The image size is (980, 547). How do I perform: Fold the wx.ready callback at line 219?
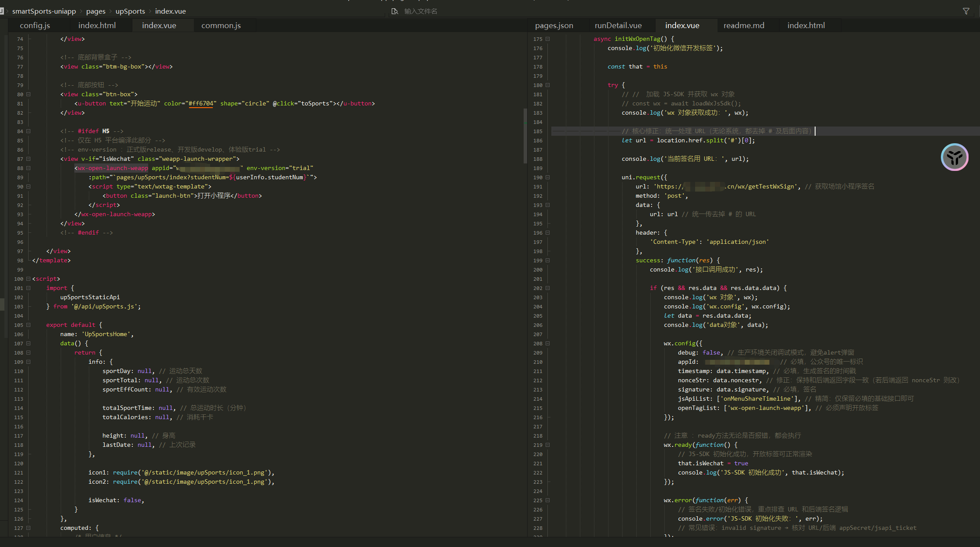pos(548,445)
